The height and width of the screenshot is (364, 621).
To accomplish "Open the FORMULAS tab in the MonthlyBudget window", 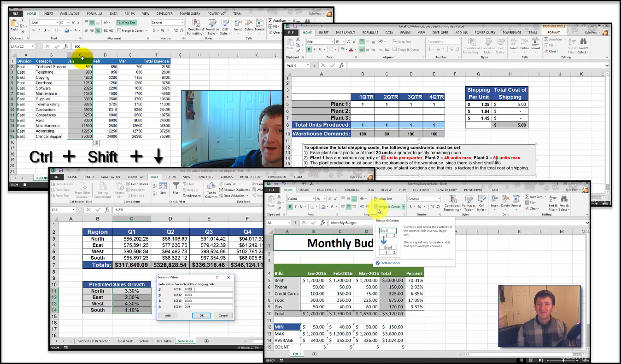I will [x=351, y=190].
